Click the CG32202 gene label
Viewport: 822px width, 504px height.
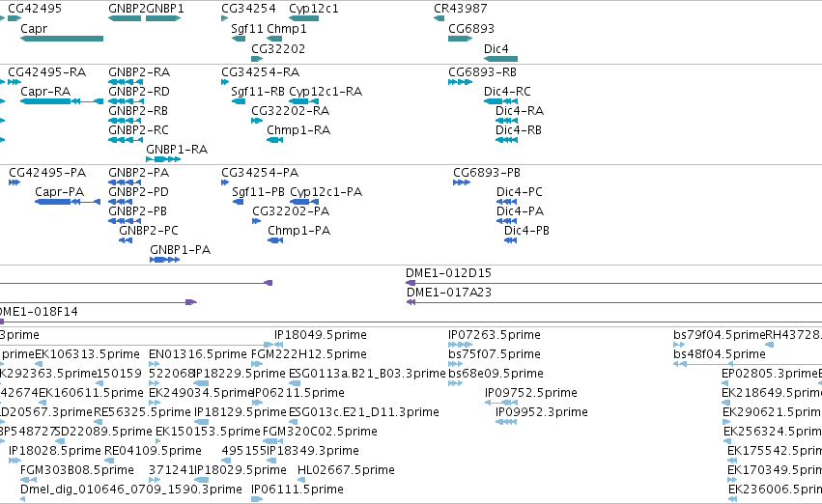coord(278,48)
